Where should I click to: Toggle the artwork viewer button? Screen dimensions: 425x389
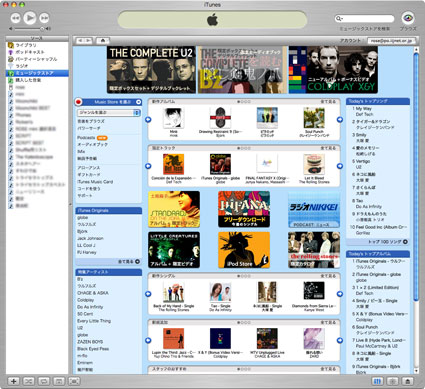click(59, 381)
